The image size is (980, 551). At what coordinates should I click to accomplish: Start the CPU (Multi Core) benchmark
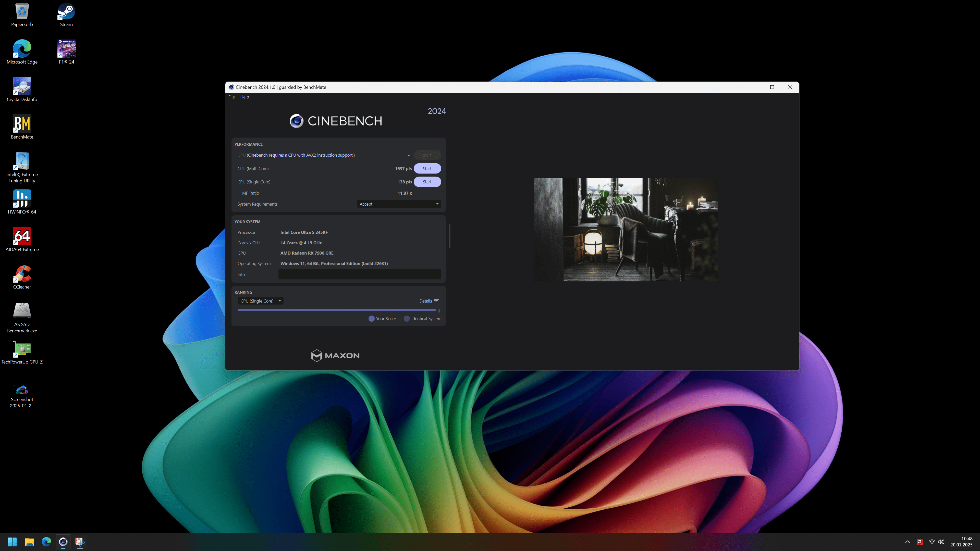427,168
